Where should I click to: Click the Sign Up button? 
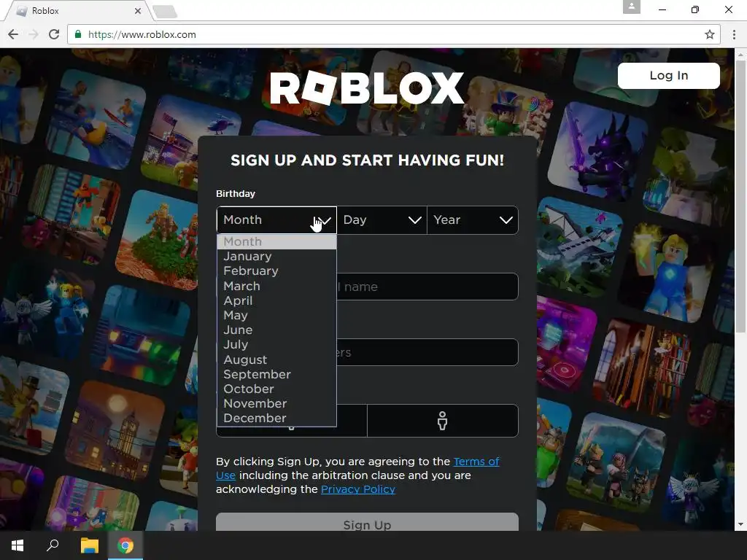367,522
